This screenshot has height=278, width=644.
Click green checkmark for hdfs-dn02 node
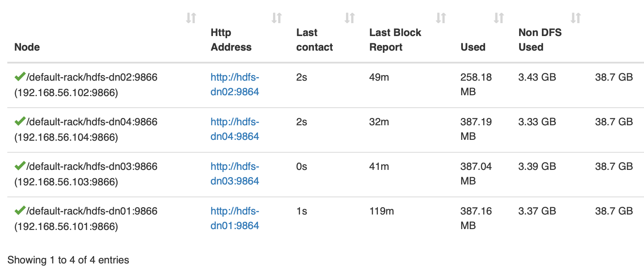point(20,77)
